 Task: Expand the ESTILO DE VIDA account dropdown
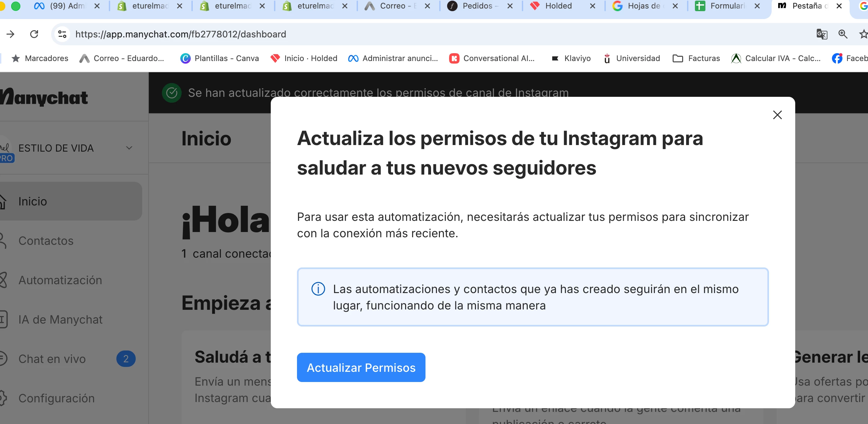pos(129,148)
